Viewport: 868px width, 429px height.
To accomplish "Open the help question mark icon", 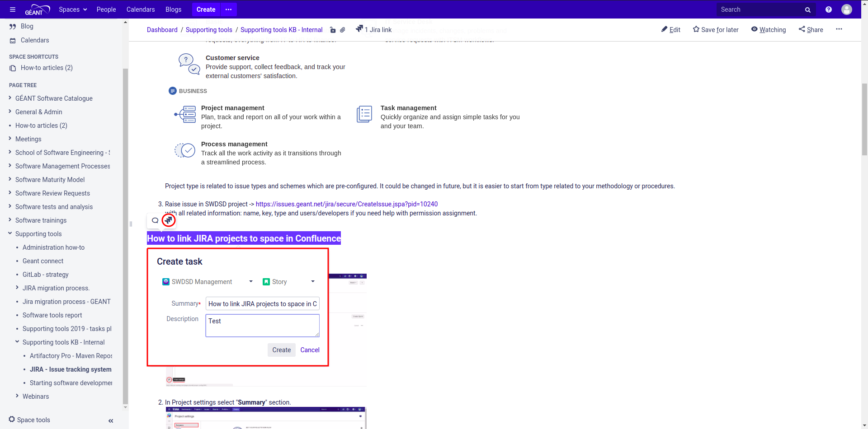I will 829,9.
